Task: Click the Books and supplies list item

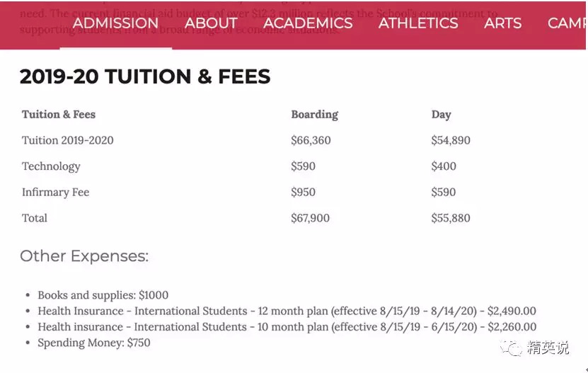Action: [103, 295]
